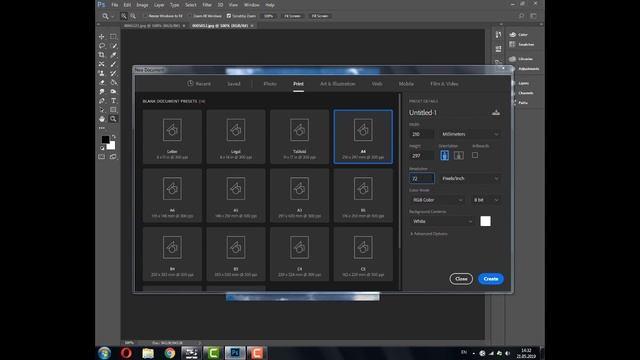Viewport: 640px width, 360px height.
Task: Open the Edit Toolbar three-dots menu
Action: click(102, 128)
